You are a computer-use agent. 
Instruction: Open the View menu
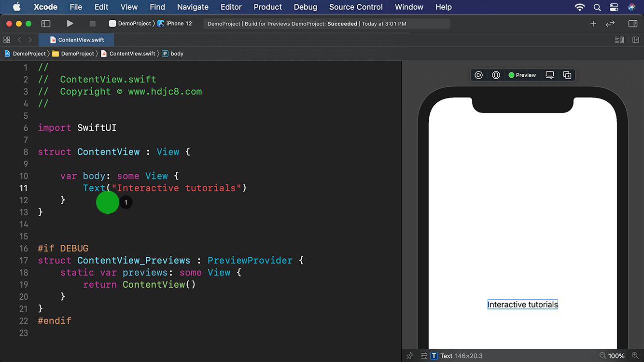point(129,7)
